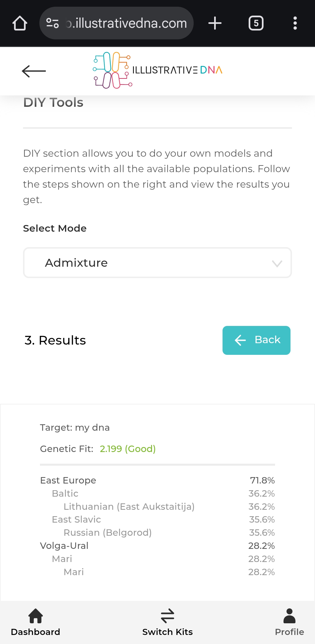Open the tab switcher showing 5 tabs
The height and width of the screenshot is (644, 315).
[256, 23]
